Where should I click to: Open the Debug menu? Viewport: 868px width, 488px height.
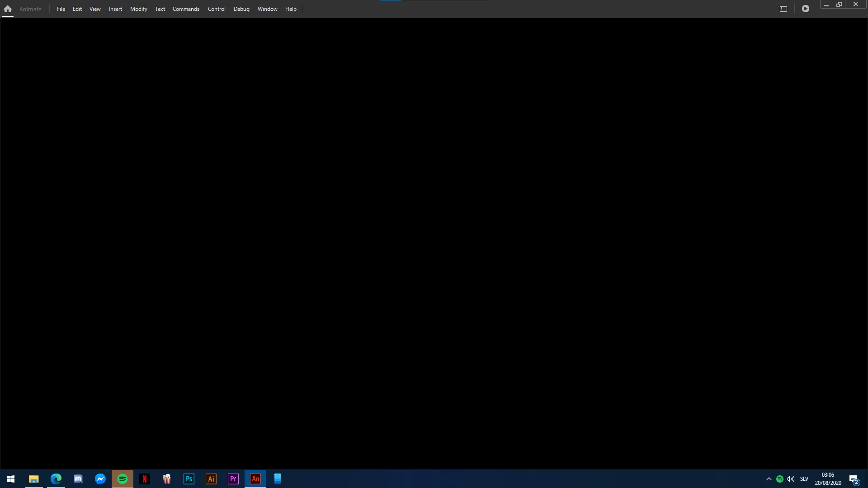241,9
